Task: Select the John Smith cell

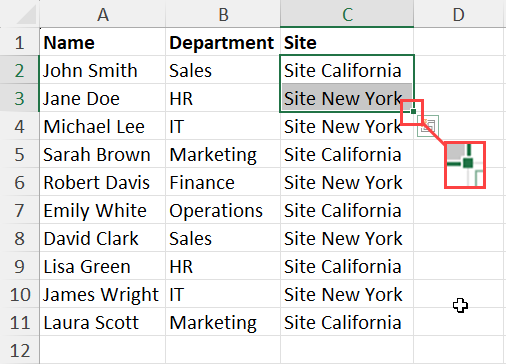Action: [x=103, y=70]
